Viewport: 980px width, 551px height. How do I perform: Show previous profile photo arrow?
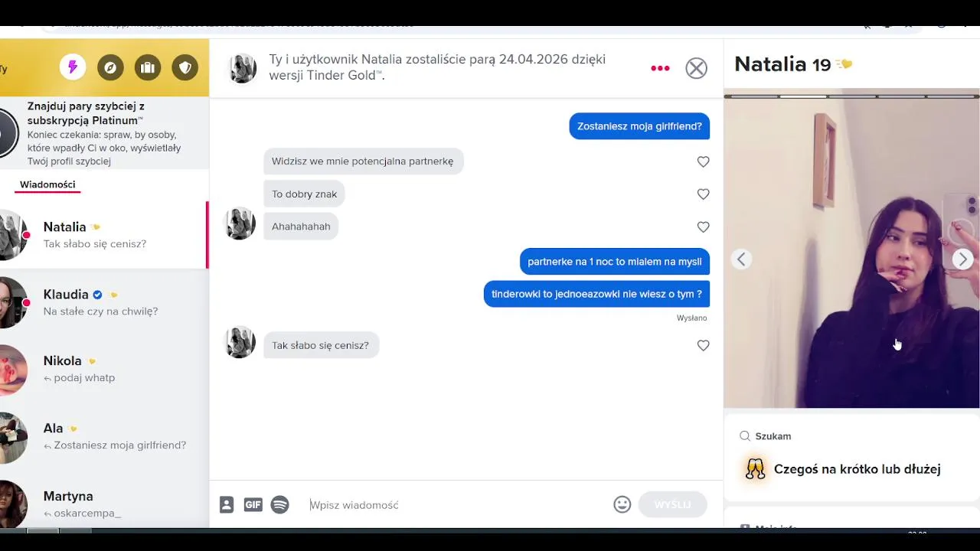tap(741, 259)
